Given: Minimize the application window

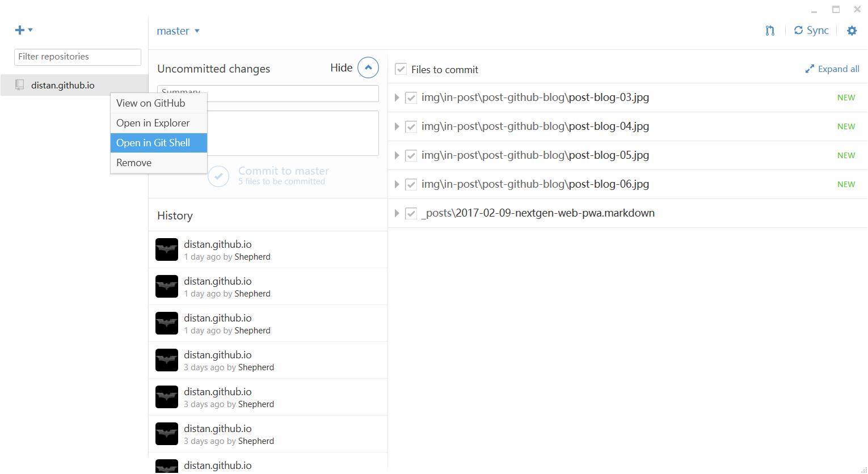Looking at the screenshot, I should [814, 10].
